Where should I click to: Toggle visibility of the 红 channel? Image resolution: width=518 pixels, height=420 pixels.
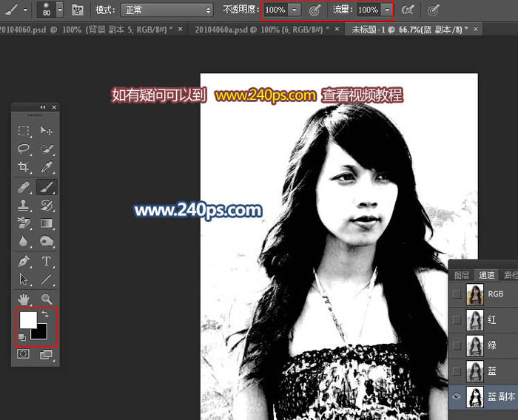[457, 320]
